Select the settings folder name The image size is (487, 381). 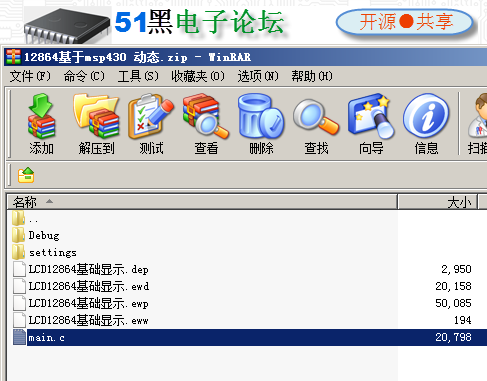pyautogui.click(x=53, y=253)
